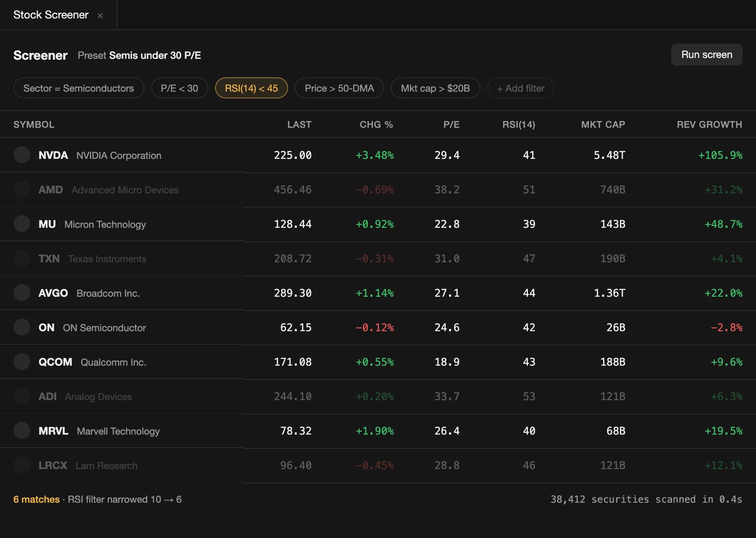The height and width of the screenshot is (538, 756).
Task: Click ON revenue growth -2.8%
Action: pos(726,327)
